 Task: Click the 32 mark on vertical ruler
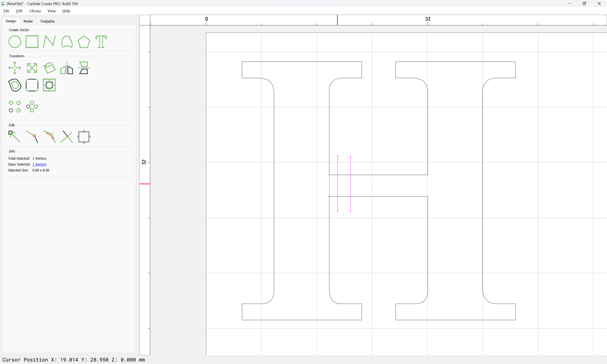[144, 162]
